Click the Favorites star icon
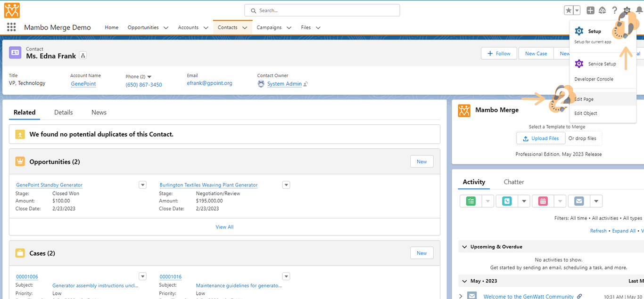644x299 pixels. 569,10
